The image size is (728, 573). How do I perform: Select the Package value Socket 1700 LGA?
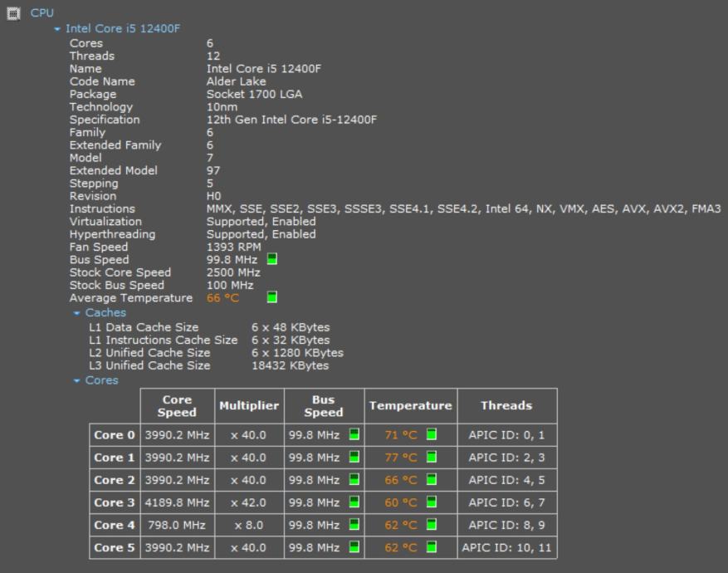tap(255, 95)
